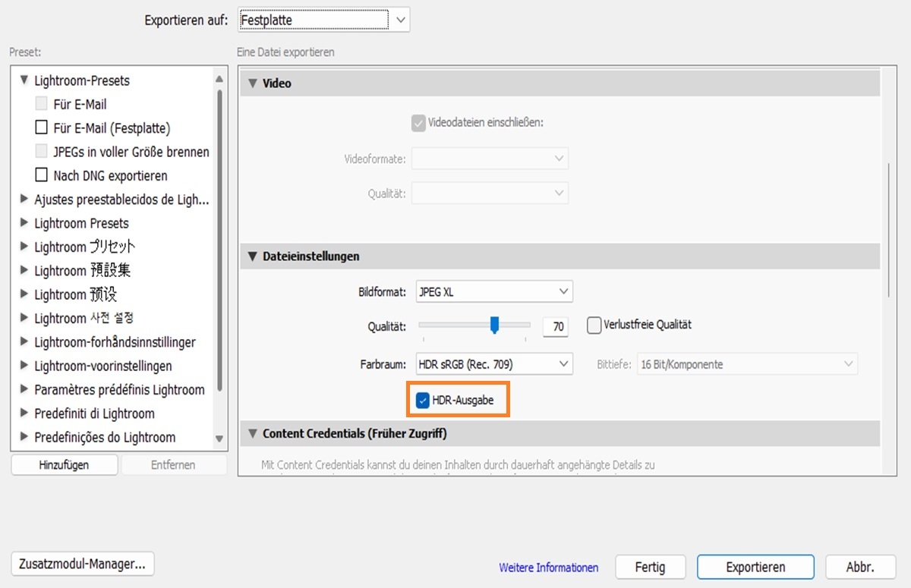Open the Exportieren auf dropdown
Screen dimensions: 911x588
click(324, 20)
